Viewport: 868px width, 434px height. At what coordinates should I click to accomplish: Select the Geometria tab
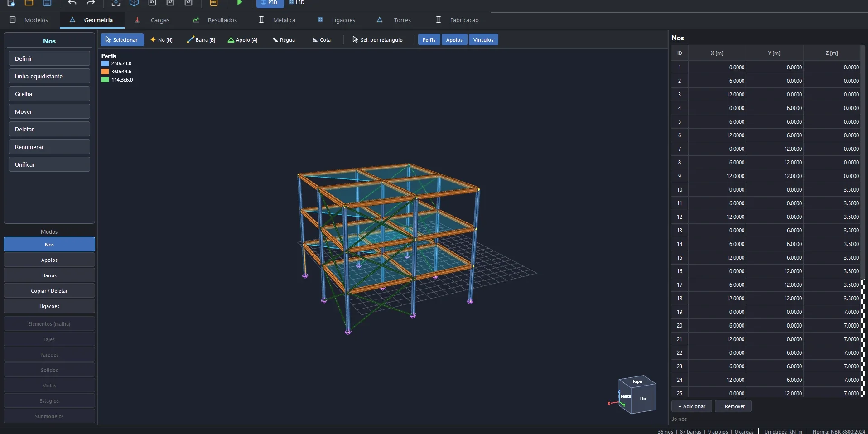tap(92, 20)
